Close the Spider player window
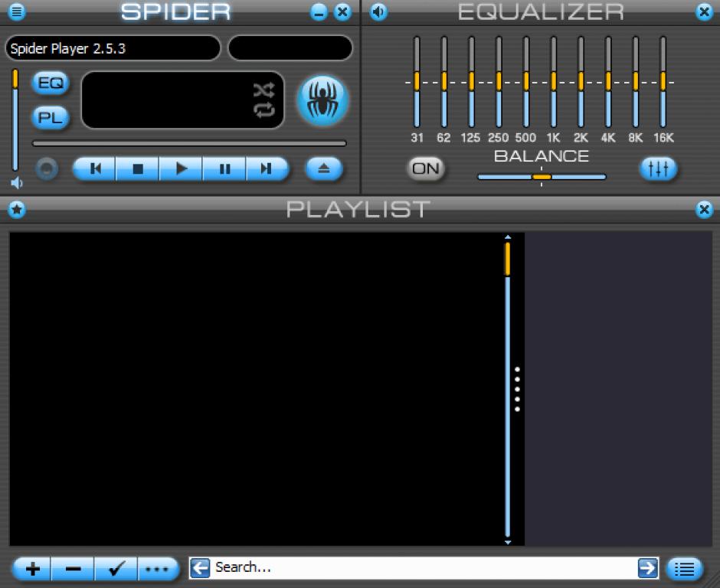 coord(342,11)
